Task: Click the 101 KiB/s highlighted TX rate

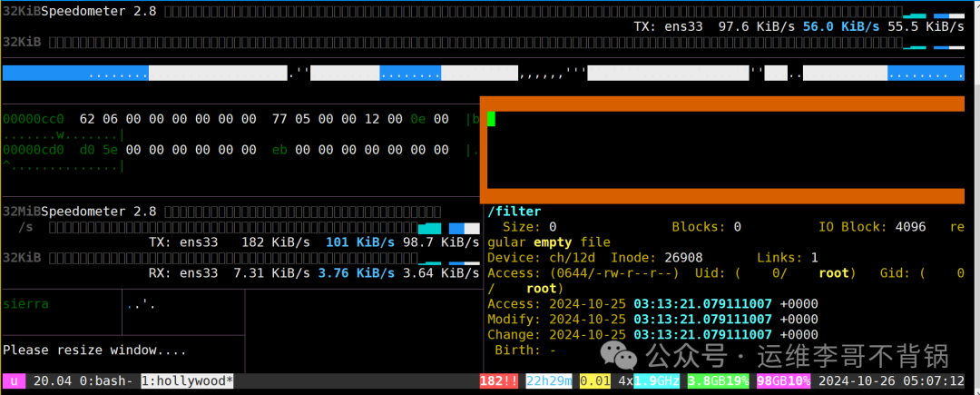Action: tap(360, 242)
